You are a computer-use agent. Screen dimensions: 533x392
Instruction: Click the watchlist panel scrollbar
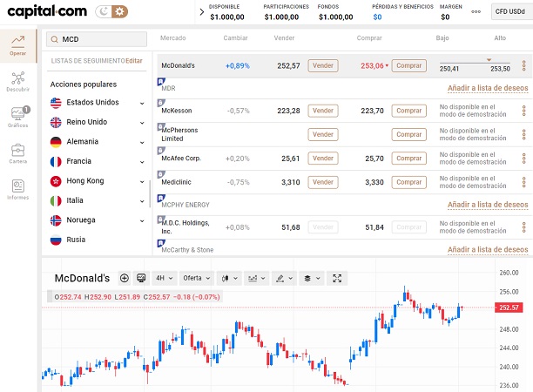point(150,193)
